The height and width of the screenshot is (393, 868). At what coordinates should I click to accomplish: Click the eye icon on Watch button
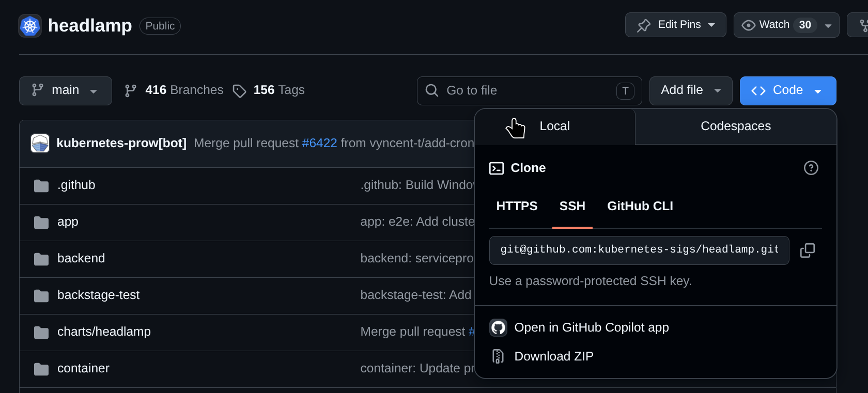748,25
